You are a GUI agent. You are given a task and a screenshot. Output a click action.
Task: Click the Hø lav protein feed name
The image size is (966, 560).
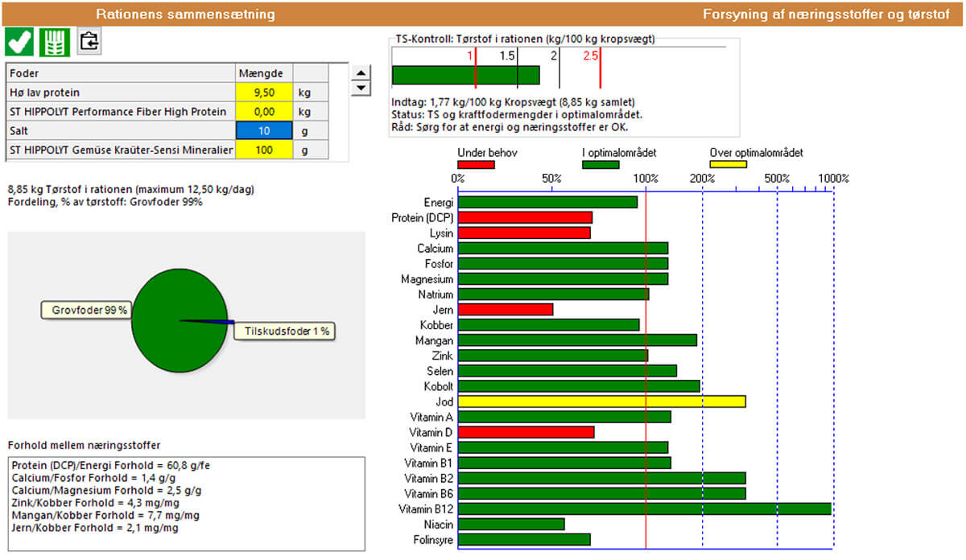pos(45,93)
